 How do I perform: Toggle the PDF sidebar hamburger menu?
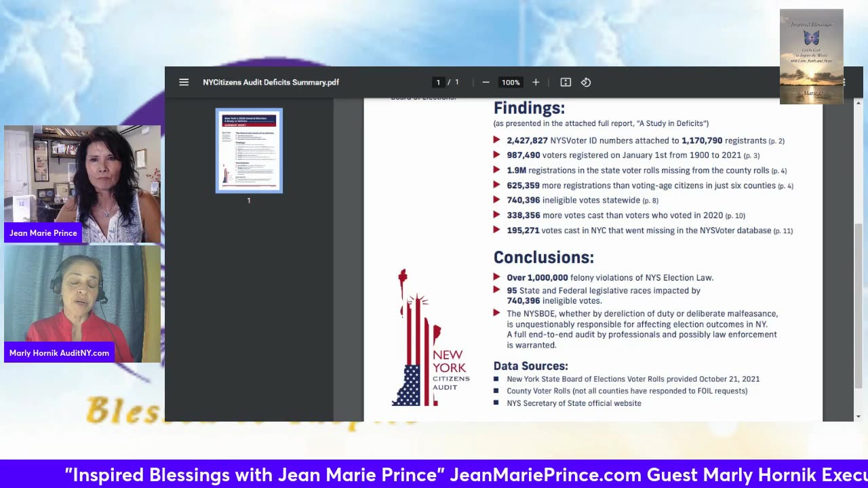click(184, 82)
